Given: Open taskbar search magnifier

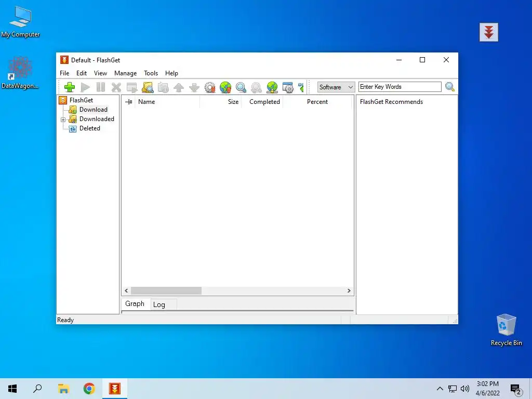Looking at the screenshot, I should click(x=37, y=389).
